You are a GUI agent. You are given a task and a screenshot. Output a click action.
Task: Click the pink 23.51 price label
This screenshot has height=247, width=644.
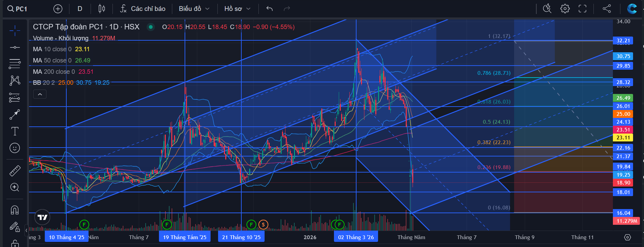[x=623, y=130]
